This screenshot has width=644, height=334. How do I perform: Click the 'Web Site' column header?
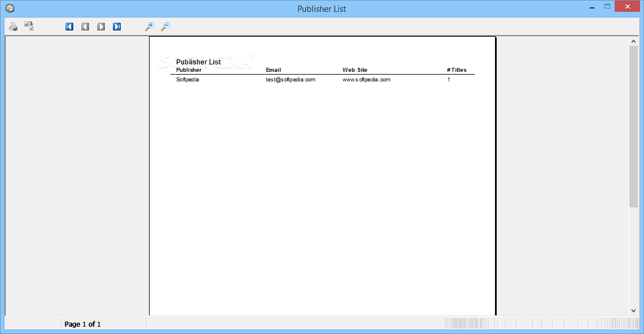pyautogui.click(x=355, y=70)
